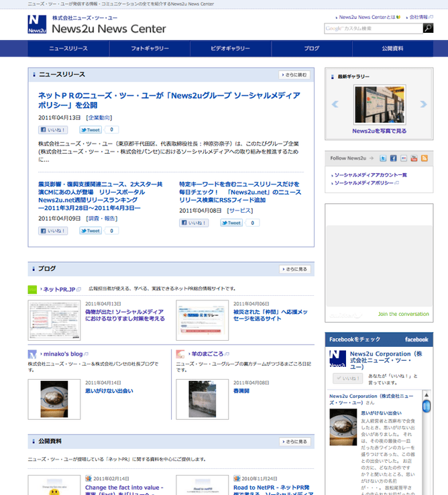Image resolution: width=448 pixels, height=495 pixels.
Task: Click the minako's blog avatar icon
Action: [32, 354]
